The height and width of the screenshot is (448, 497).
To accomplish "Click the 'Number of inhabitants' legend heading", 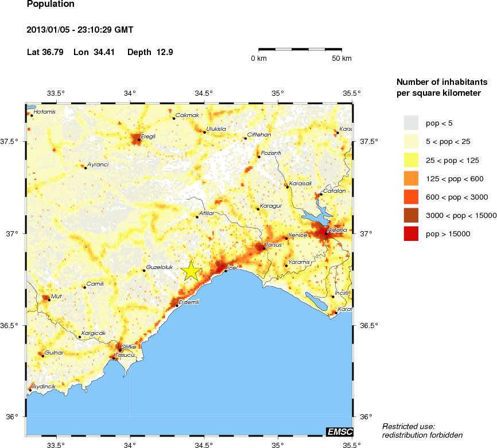I will (442, 82).
